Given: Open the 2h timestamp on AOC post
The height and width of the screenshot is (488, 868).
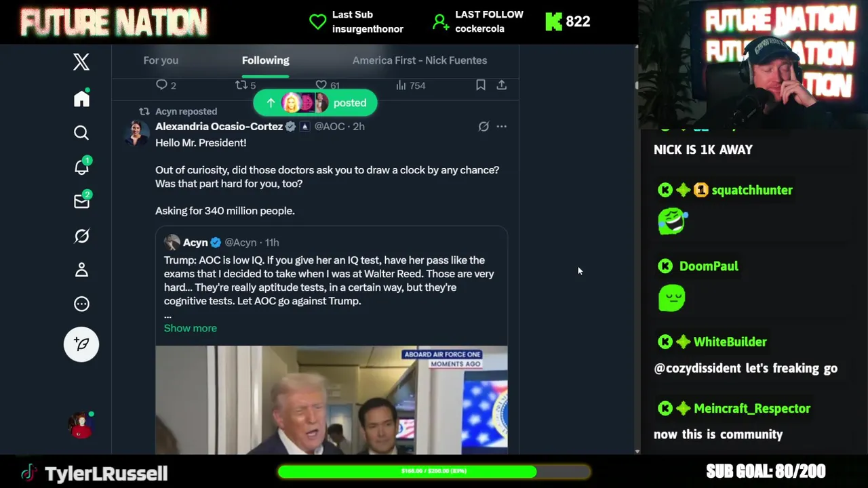Looking at the screenshot, I should [x=359, y=126].
